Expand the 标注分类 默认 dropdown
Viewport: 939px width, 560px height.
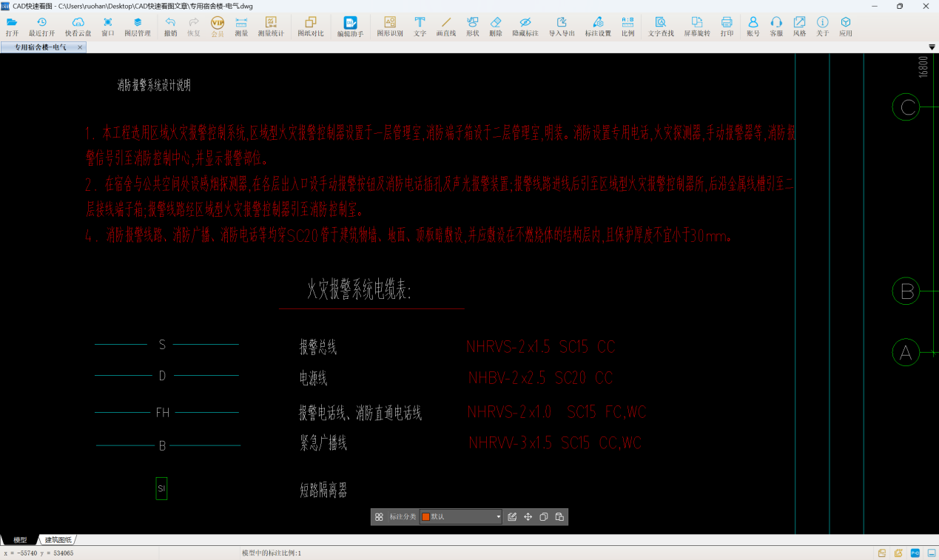pyautogui.click(x=498, y=517)
